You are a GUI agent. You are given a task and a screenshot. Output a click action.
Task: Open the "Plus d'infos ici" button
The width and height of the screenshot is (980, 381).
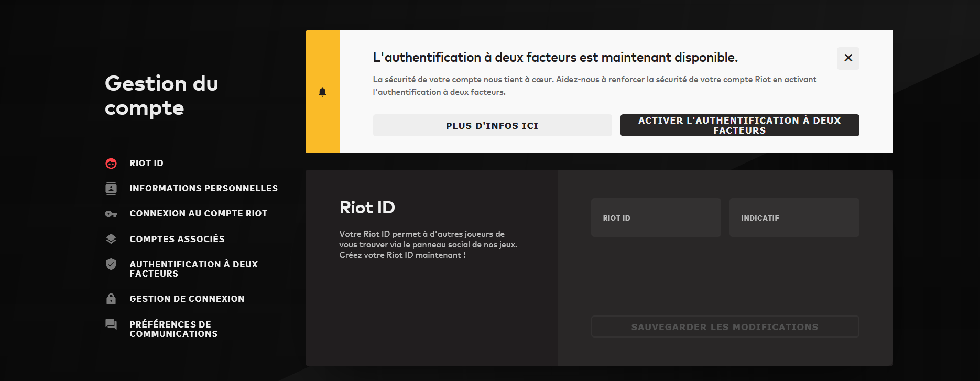[492, 126]
